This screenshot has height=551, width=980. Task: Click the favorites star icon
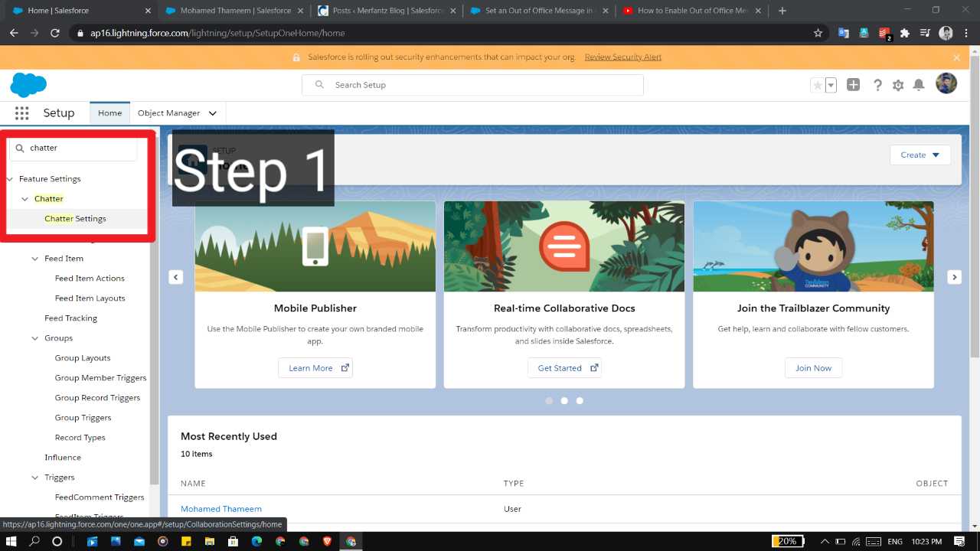pyautogui.click(x=817, y=85)
